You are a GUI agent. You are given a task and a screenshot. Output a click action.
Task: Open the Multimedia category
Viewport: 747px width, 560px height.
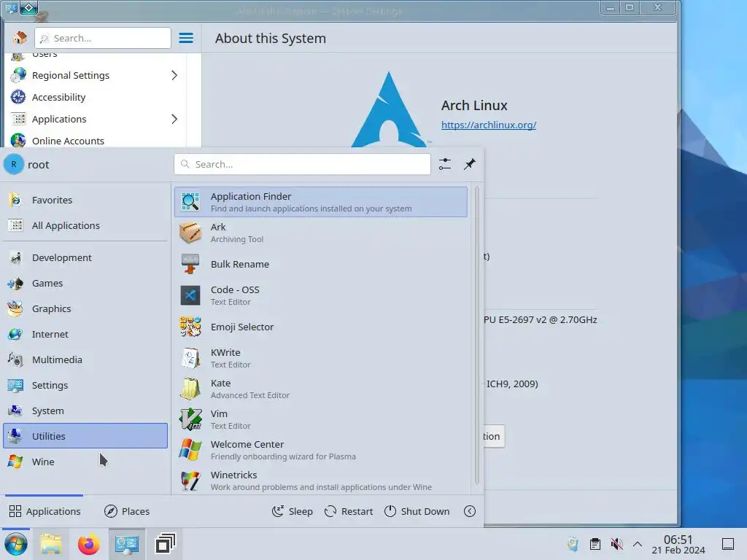(x=85, y=359)
